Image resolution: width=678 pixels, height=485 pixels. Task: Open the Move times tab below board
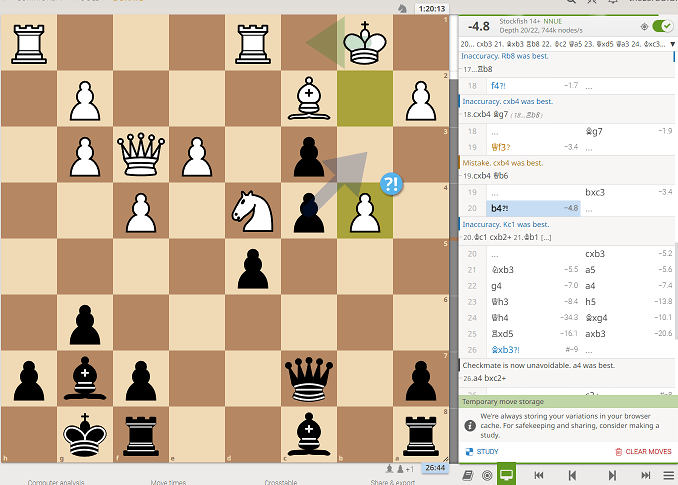(x=168, y=482)
